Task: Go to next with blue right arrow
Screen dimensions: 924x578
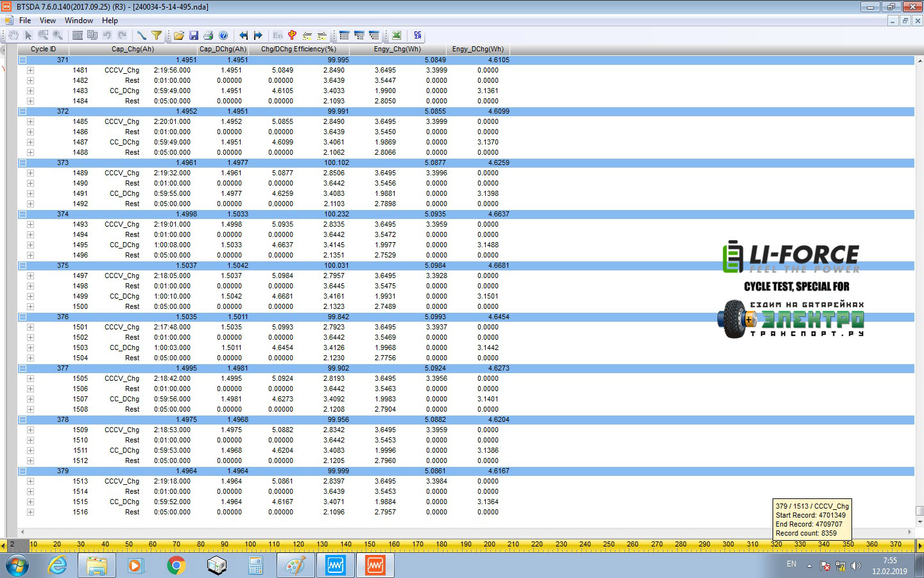Action: tap(258, 35)
